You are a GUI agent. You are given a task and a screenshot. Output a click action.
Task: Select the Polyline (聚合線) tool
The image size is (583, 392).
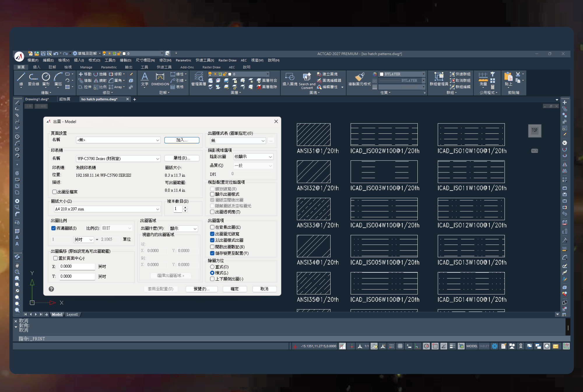34,79
